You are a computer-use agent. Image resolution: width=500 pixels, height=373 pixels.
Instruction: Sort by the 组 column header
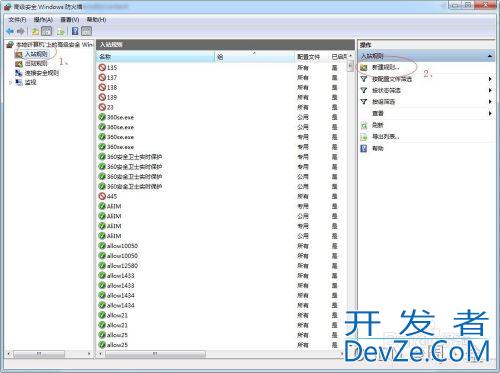[x=255, y=57]
